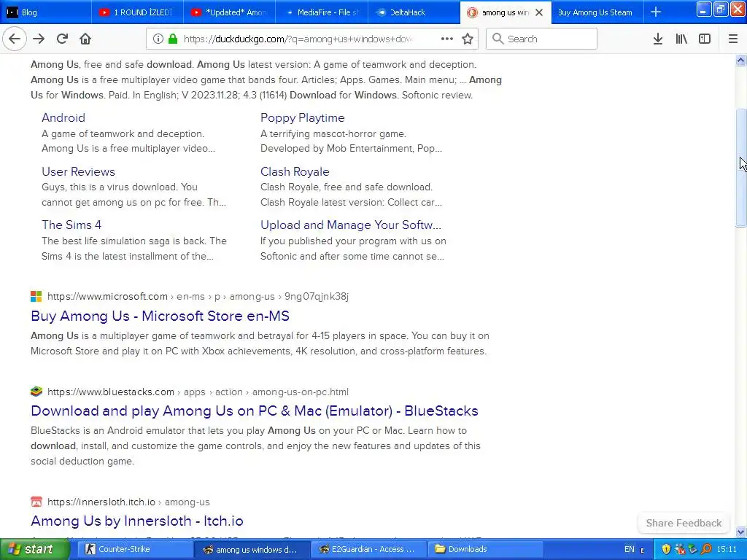Bookmark this page with the star
Image resolution: width=747 pixels, height=560 pixels.
click(x=468, y=39)
